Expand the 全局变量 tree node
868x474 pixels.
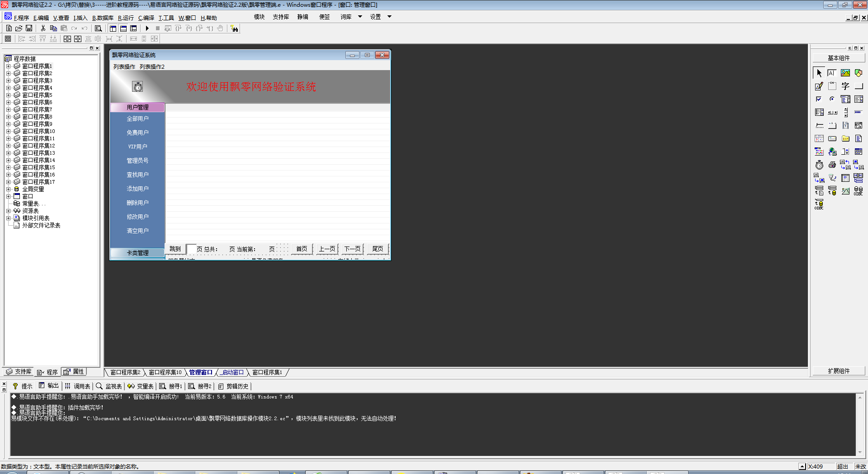(8, 189)
